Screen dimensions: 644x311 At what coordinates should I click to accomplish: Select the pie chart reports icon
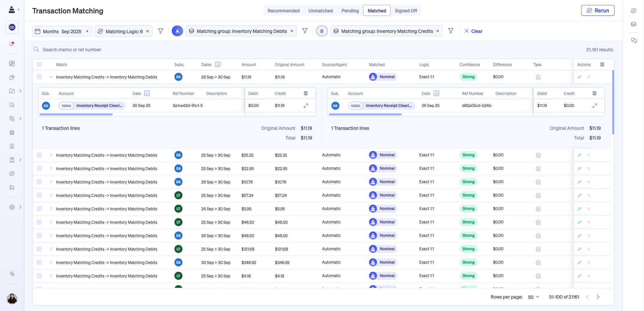coord(12,77)
